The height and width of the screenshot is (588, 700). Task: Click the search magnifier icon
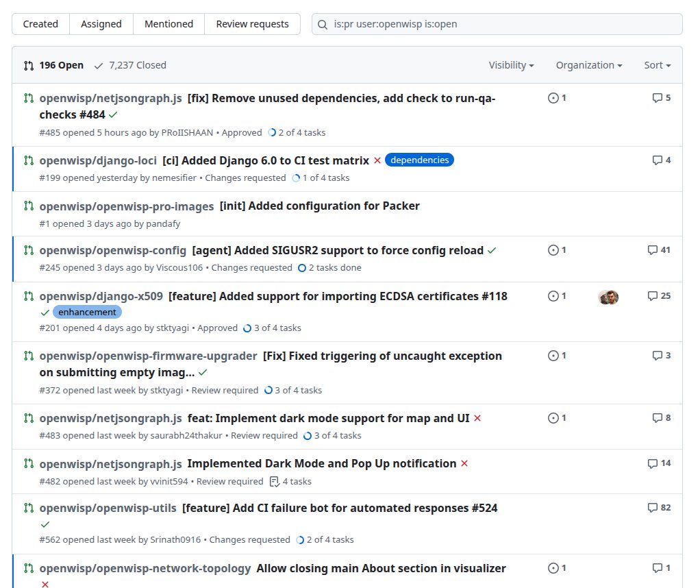[x=323, y=25]
